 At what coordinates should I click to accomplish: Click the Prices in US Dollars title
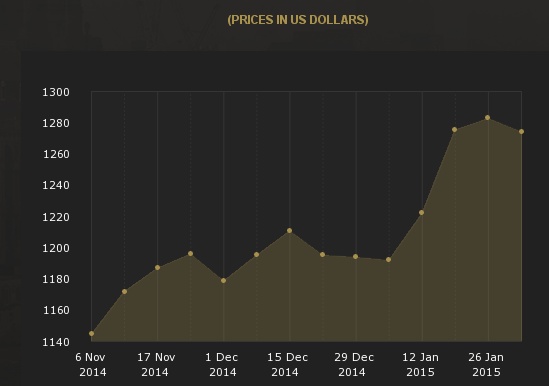tap(298, 20)
